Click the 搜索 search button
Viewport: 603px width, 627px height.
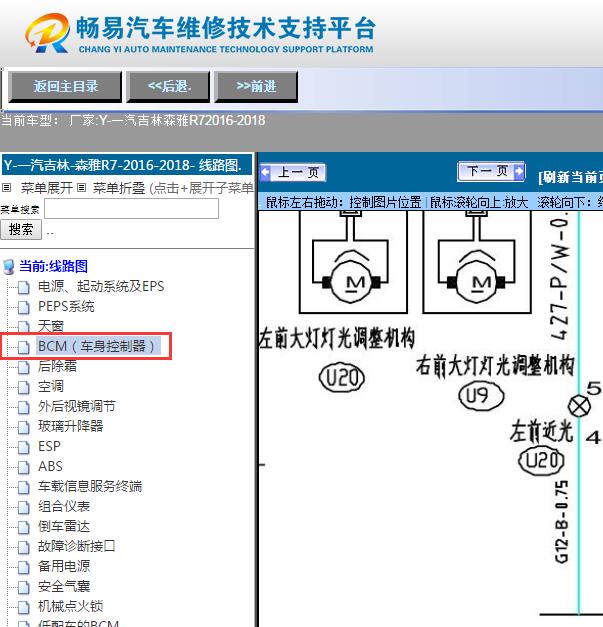coord(21,230)
